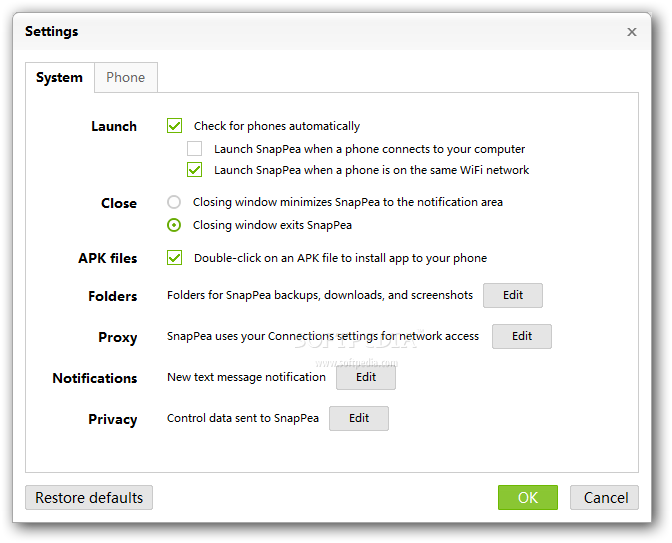This screenshot has width=672, height=543.
Task: Edit the Privacy data settings
Action: pos(359,418)
